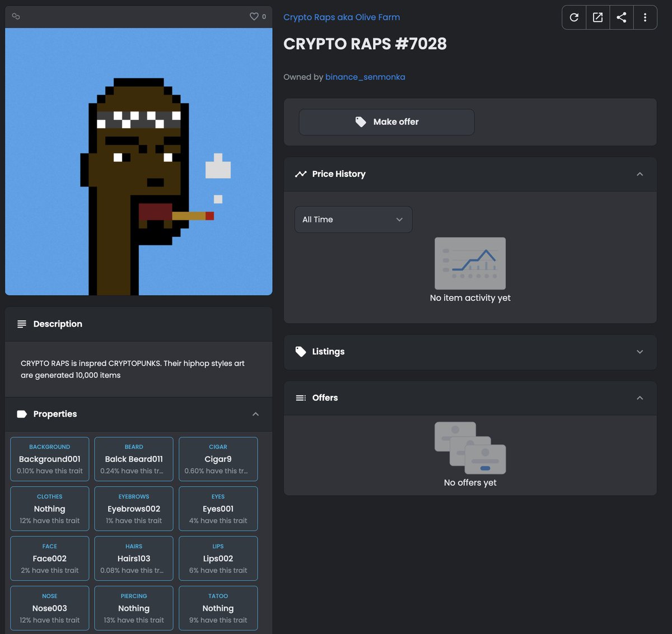
Task: Click the no item activity chart graphic
Action: [470, 263]
